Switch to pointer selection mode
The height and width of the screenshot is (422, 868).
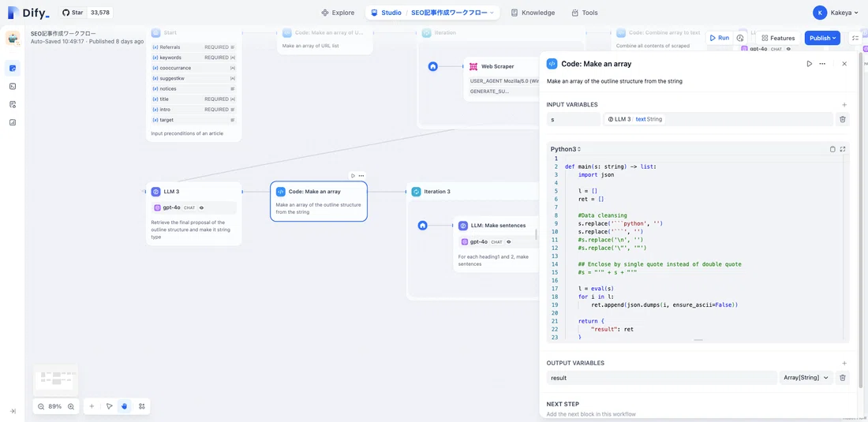pyautogui.click(x=109, y=406)
